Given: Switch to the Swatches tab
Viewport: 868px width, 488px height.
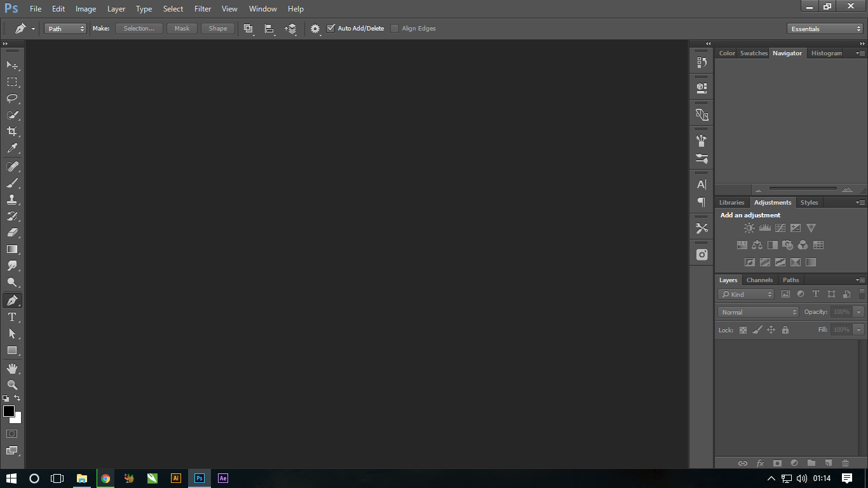Looking at the screenshot, I should pos(754,53).
